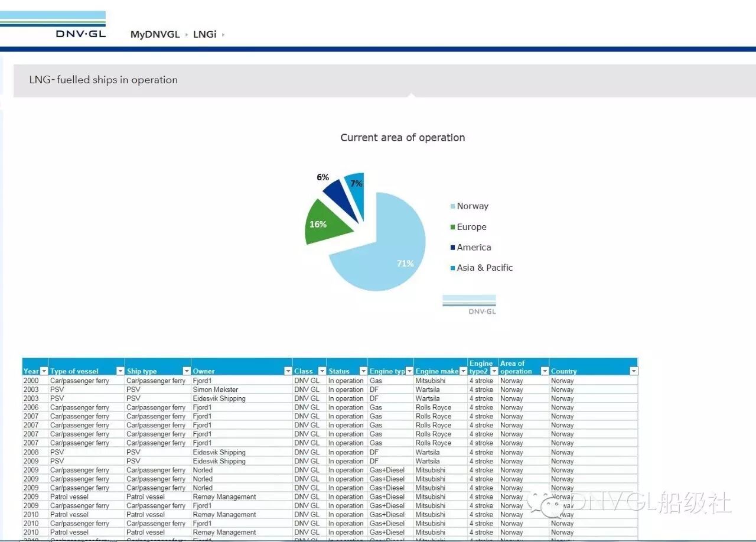
Task: Expand the Engine type2 filter arrow
Action: click(494, 371)
